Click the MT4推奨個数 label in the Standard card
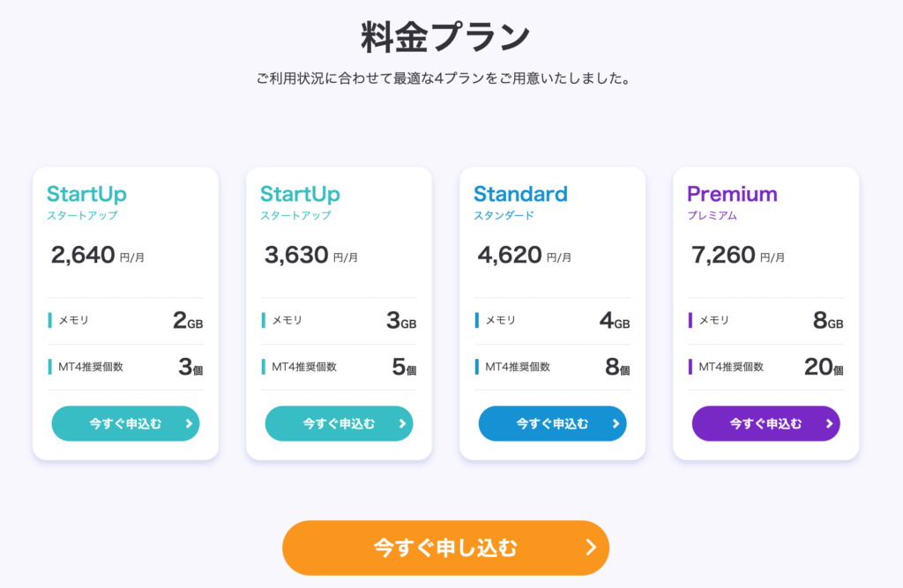The image size is (903, 588). [518, 367]
